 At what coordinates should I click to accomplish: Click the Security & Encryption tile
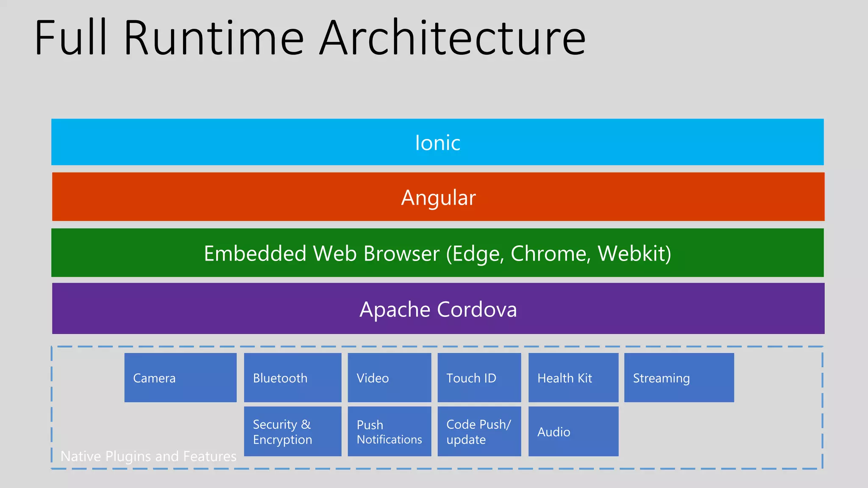(x=292, y=431)
